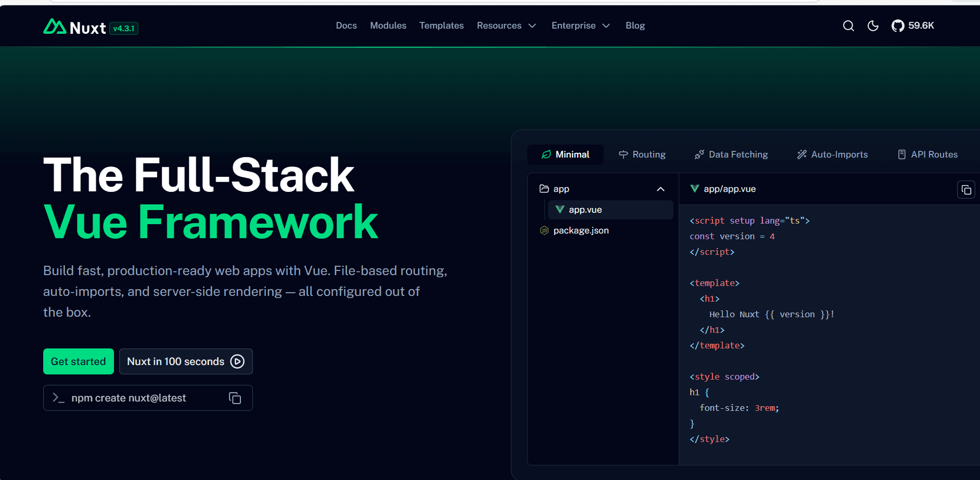Image resolution: width=980 pixels, height=480 pixels.
Task: Click the 'const version = 4' code line
Action: coord(732,236)
